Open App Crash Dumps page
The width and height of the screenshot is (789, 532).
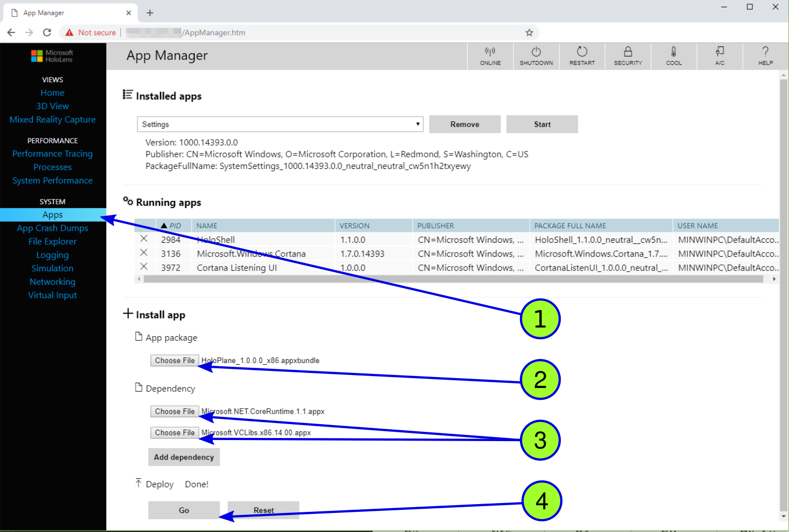click(x=53, y=228)
